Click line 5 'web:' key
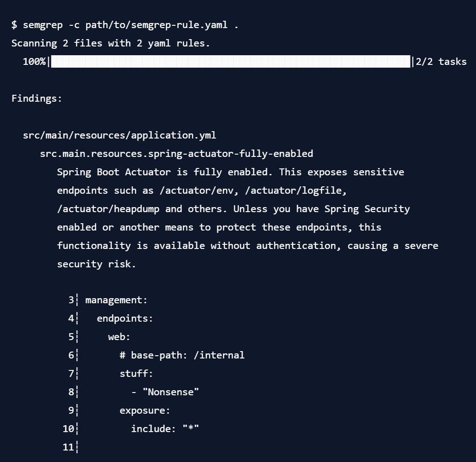476x462 pixels. [119, 337]
